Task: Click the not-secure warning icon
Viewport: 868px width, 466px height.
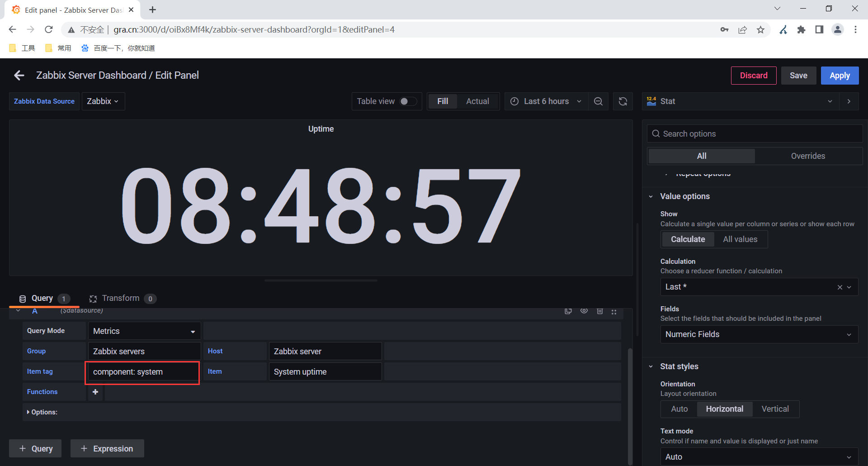Action: coord(71,30)
